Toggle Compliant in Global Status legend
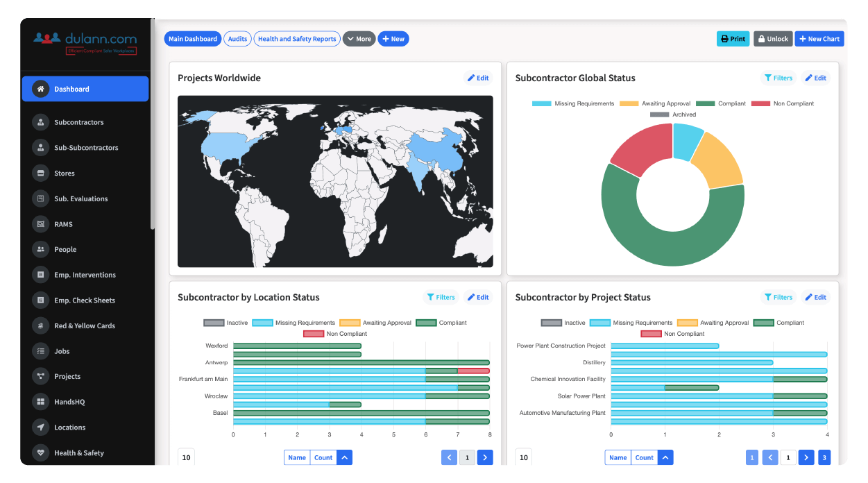 721,103
